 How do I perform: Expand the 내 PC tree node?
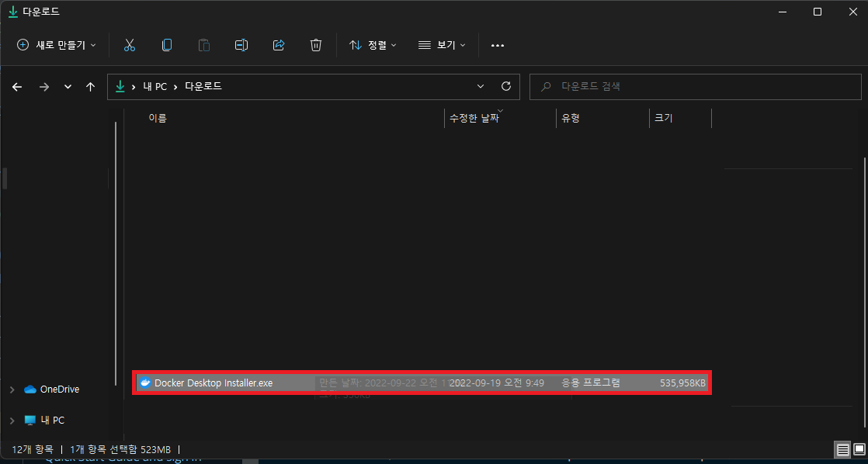pos(12,421)
